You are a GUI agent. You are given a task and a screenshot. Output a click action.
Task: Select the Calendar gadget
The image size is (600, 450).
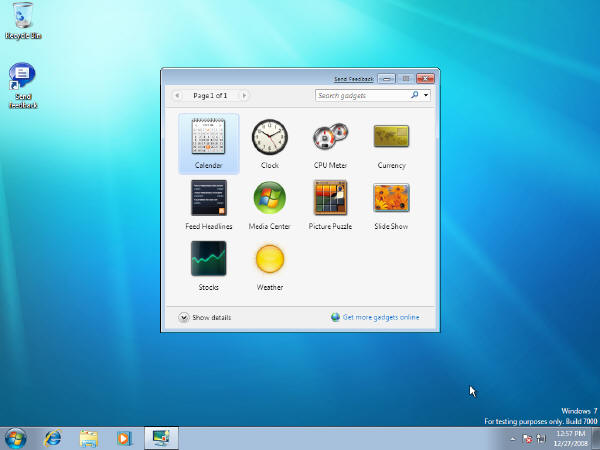click(209, 143)
